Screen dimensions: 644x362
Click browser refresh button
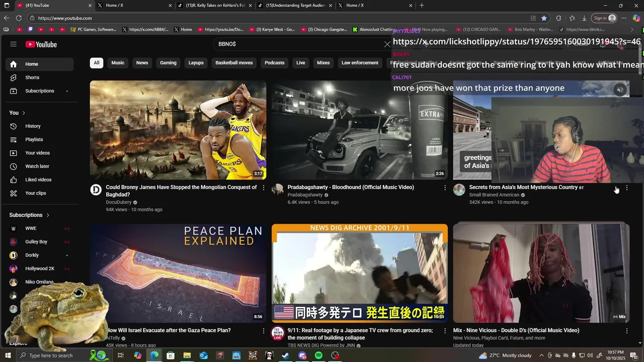19,18
